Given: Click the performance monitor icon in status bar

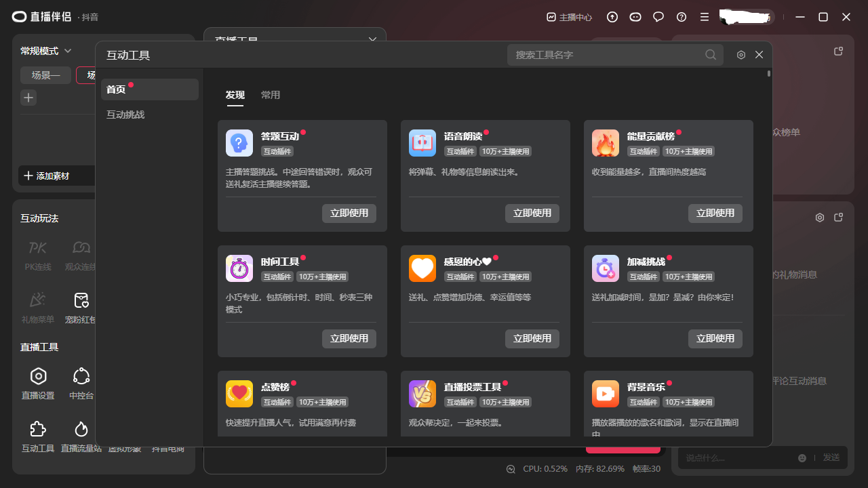Looking at the screenshot, I should point(511,468).
